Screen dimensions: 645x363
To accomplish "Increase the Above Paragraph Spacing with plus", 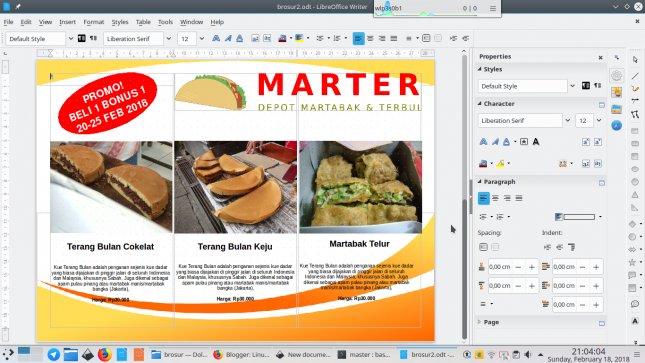I will click(x=531, y=267).
